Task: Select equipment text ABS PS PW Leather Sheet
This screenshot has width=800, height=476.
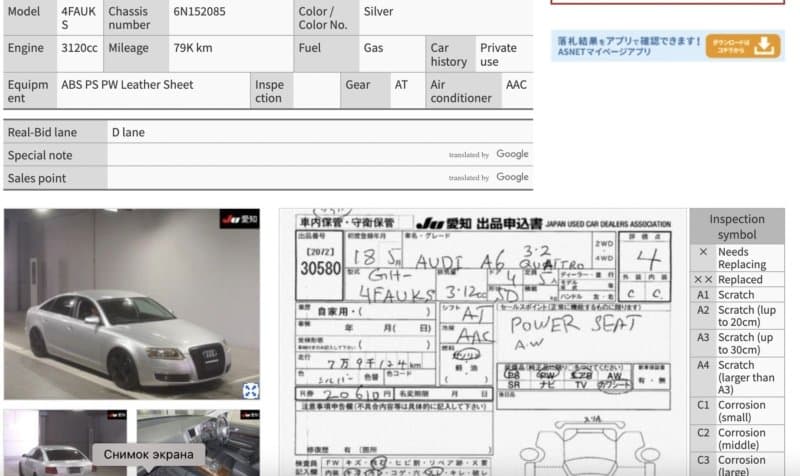Action: 127,85
